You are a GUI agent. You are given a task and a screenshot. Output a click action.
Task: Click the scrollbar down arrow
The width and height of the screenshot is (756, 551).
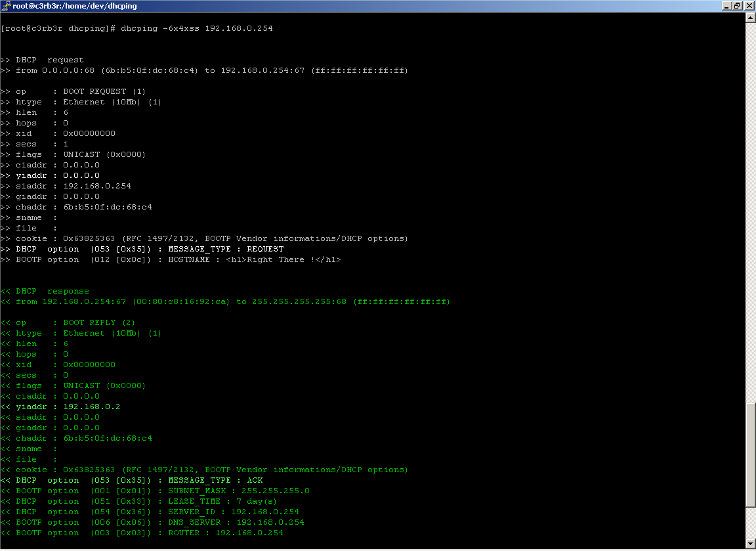[x=751, y=544]
